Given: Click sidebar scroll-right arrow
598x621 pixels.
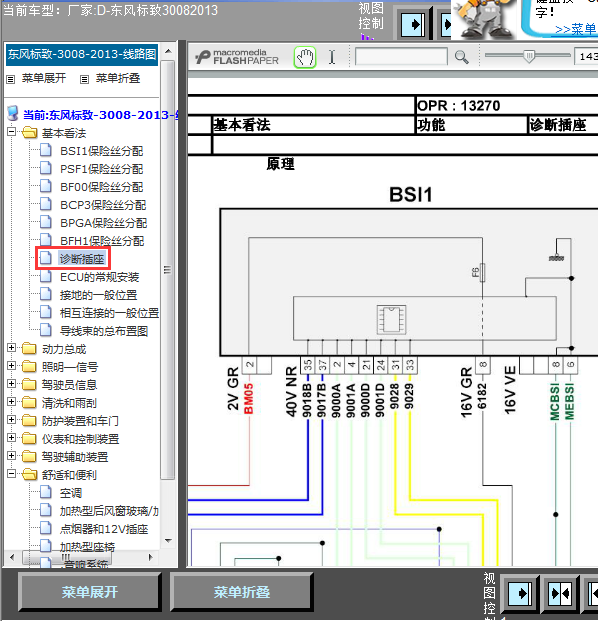Looking at the screenshot, I should click(x=150, y=557).
